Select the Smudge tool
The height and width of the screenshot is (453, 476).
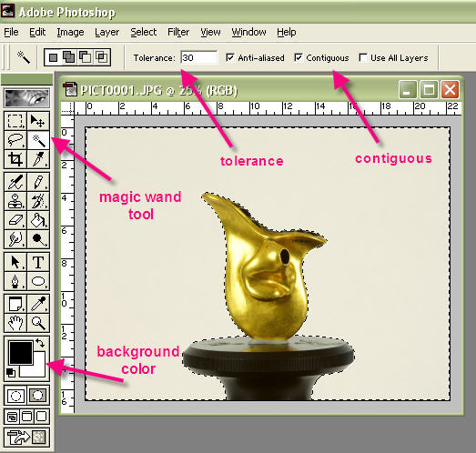[15, 239]
